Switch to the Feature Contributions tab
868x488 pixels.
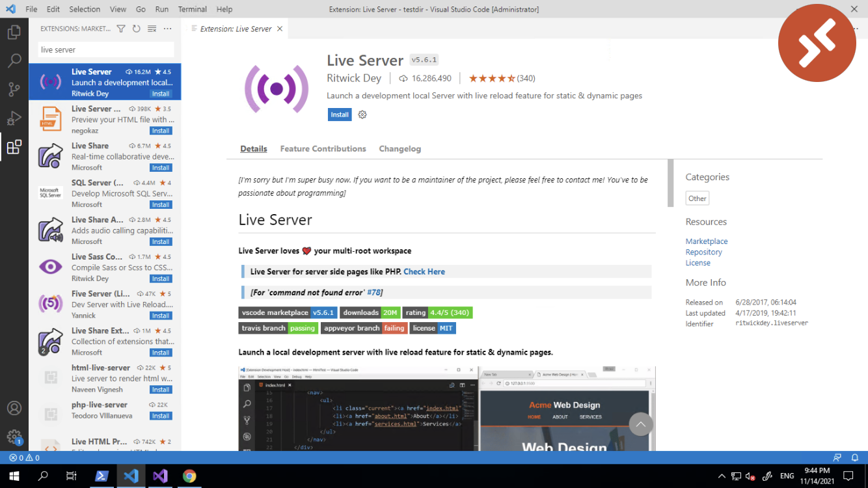click(323, 148)
